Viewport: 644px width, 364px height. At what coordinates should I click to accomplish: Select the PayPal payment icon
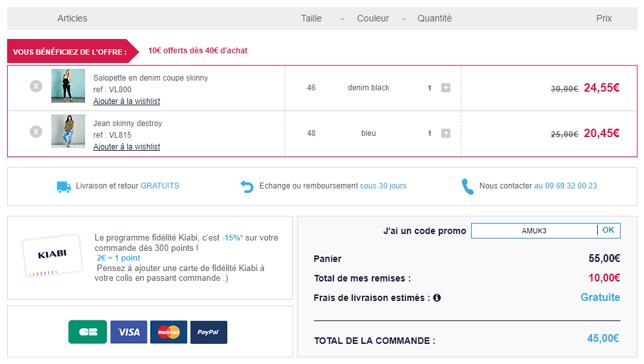(209, 332)
